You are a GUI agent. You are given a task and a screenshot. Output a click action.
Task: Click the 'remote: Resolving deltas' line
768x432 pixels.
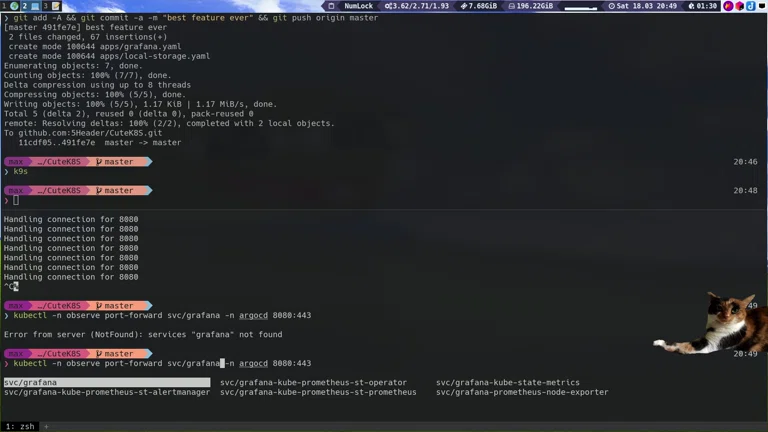point(169,123)
